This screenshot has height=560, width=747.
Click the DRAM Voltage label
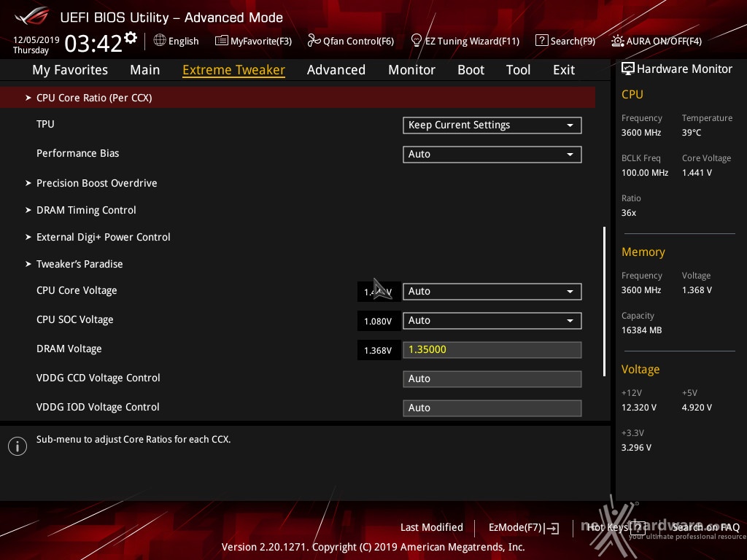pos(69,349)
